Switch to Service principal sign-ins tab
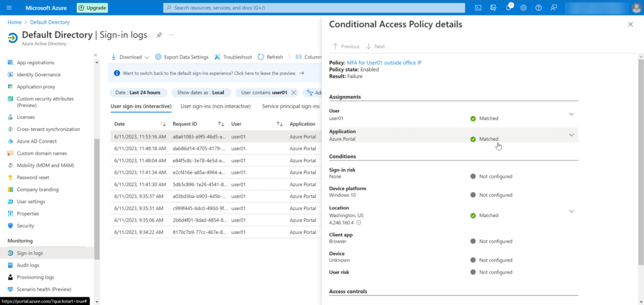 click(x=291, y=106)
